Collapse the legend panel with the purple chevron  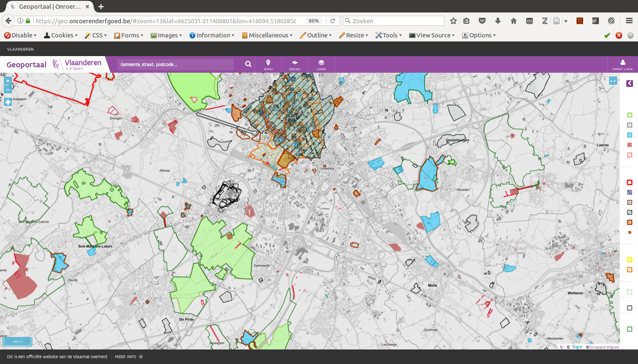[630, 84]
